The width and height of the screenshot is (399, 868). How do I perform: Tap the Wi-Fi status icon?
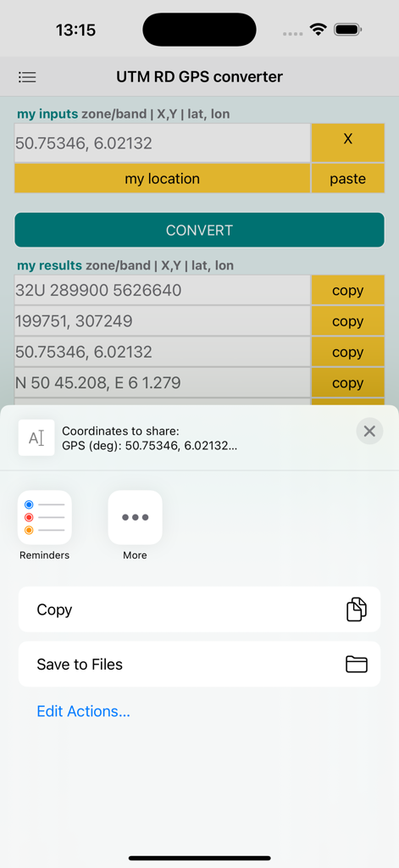point(319,30)
